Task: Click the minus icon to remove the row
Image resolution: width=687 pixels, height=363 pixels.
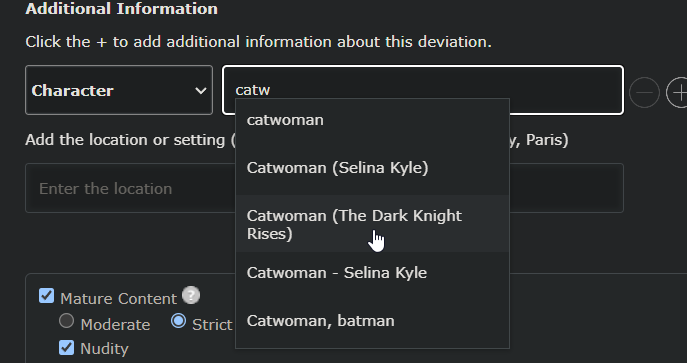Action: pos(644,92)
